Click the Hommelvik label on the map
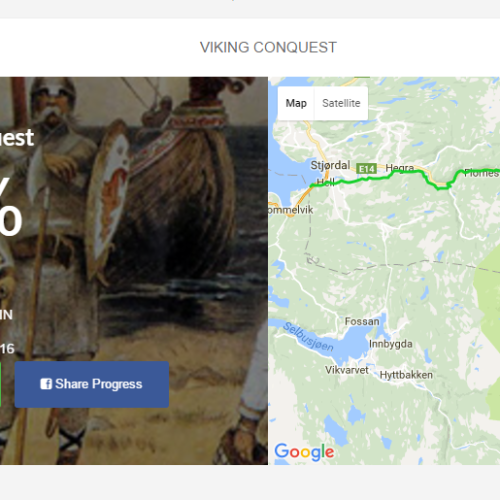This screenshot has height=500, width=500. pos(290,210)
